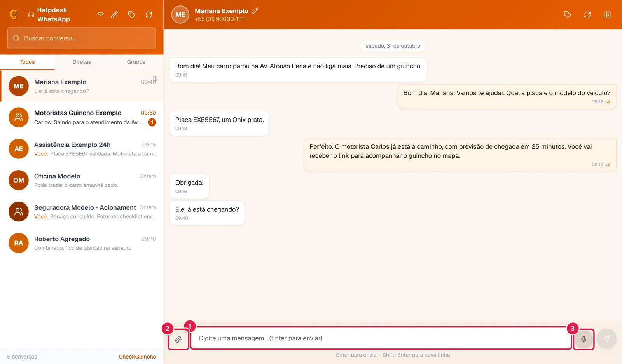Click message starting 'Bom dia! Meu carro parou'

[299, 70]
